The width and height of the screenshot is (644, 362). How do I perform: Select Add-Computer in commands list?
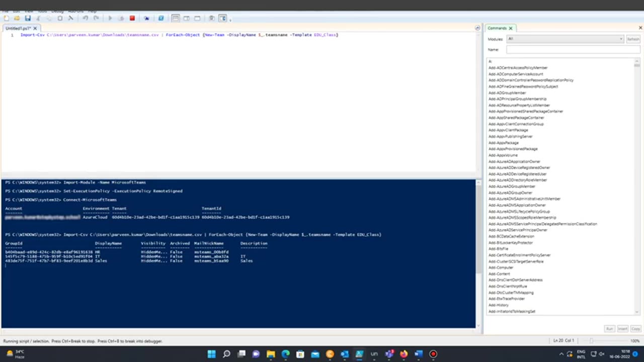tap(501, 267)
